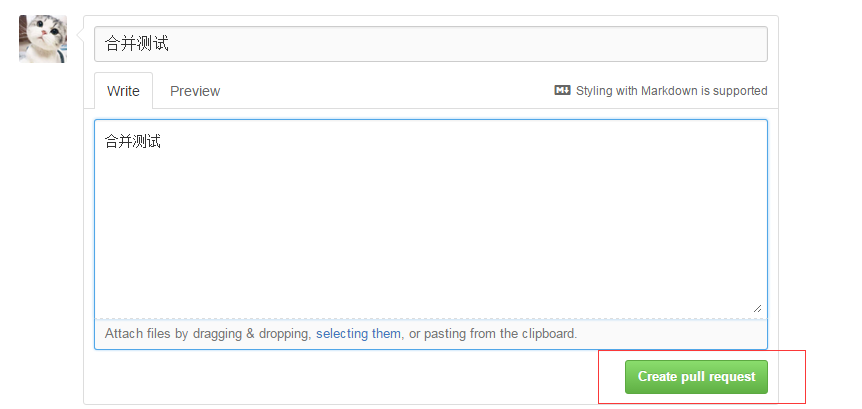
Task: Switch to the Write tab
Action: 123,91
